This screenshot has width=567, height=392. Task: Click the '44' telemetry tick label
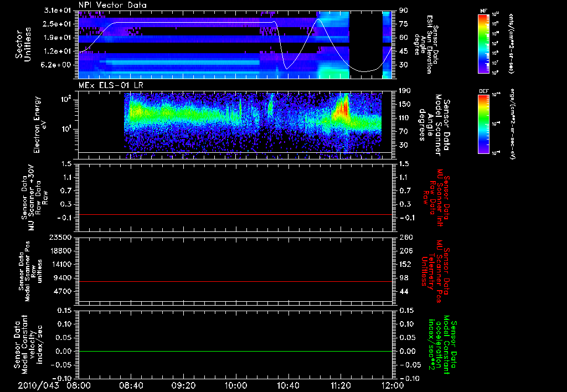coord(404,291)
